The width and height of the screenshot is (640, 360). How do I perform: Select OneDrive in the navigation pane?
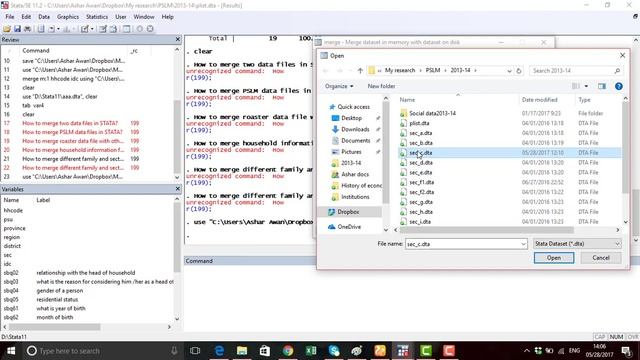point(349,227)
